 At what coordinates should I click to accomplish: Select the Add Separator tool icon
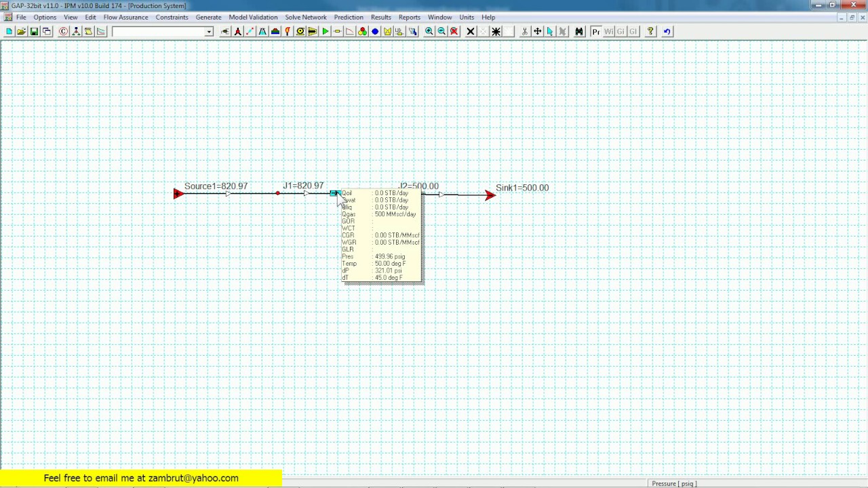click(225, 31)
